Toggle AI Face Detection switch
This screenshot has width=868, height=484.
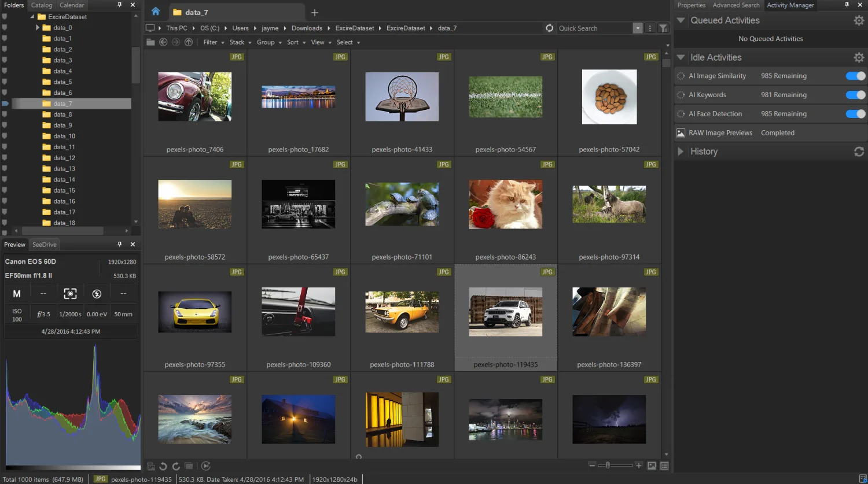click(x=855, y=114)
